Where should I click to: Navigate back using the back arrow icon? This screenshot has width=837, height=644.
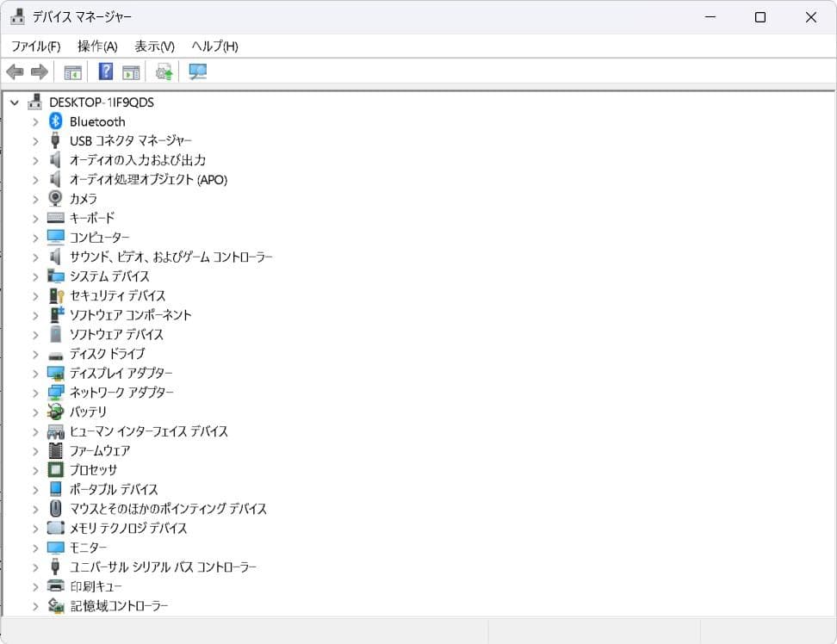tap(15, 71)
